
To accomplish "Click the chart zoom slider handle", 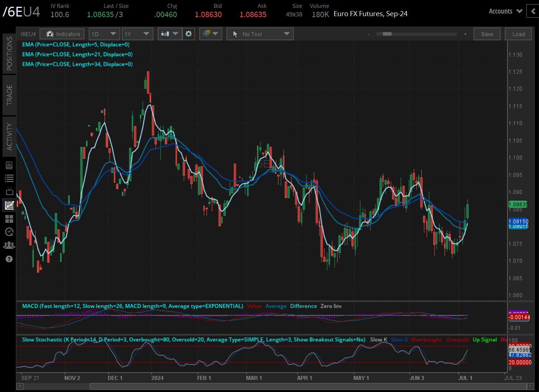I will [x=387, y=34].
